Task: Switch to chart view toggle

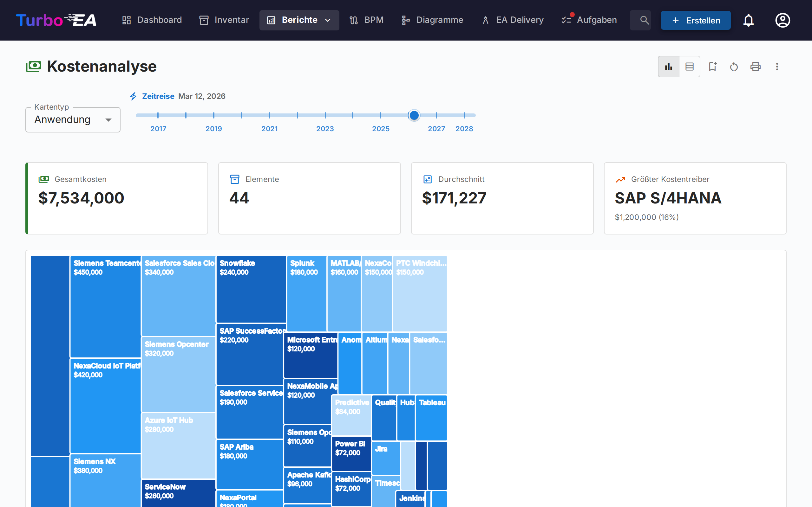Action: (668, 67)
